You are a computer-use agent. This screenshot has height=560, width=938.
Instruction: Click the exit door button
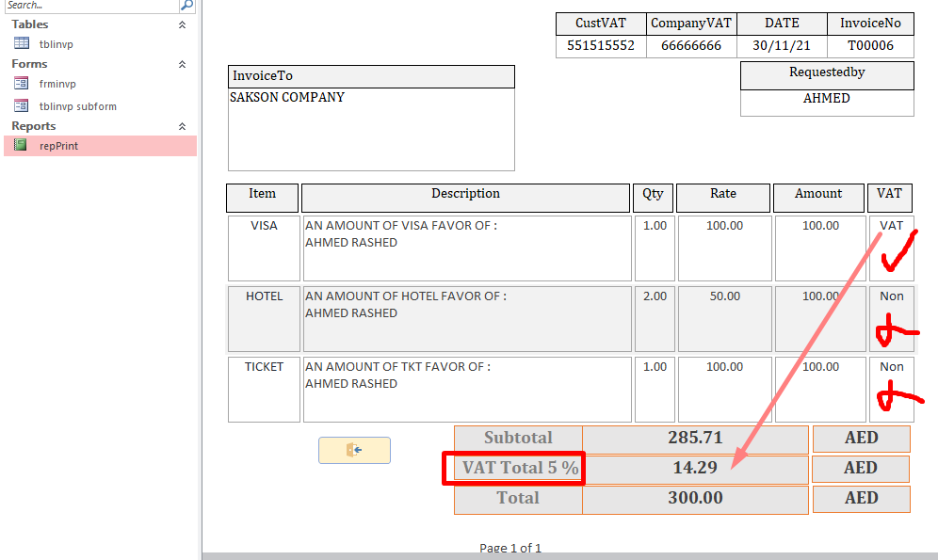[x=354, y=451]
